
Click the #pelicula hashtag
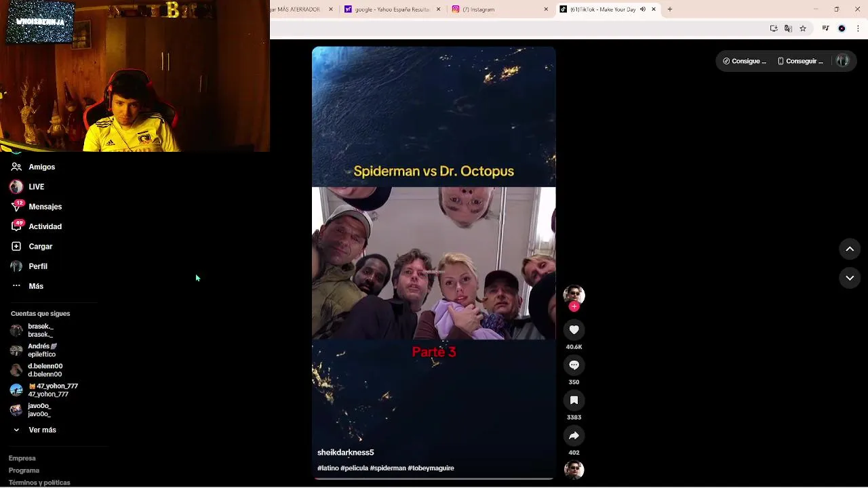[354, 468]
